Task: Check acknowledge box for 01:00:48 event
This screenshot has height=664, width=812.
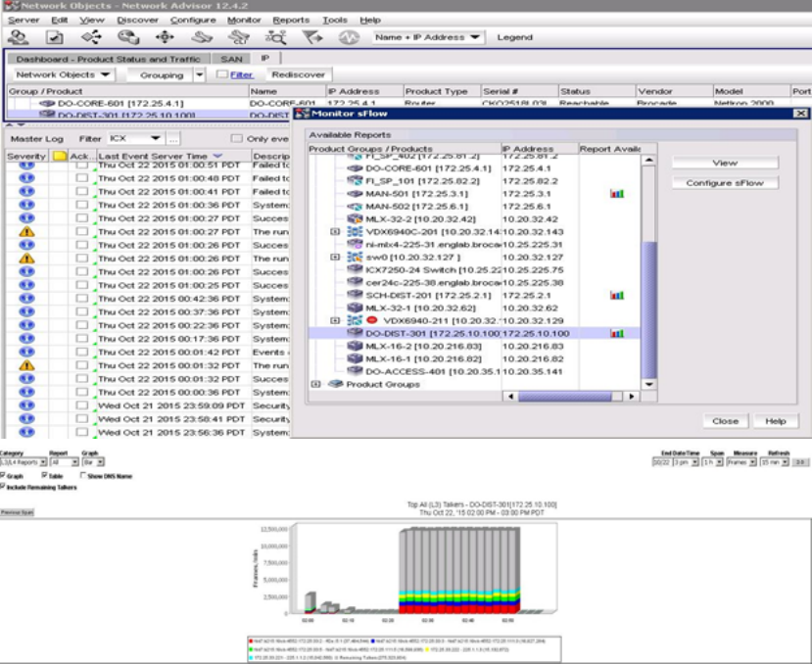Action: (82, 177)
